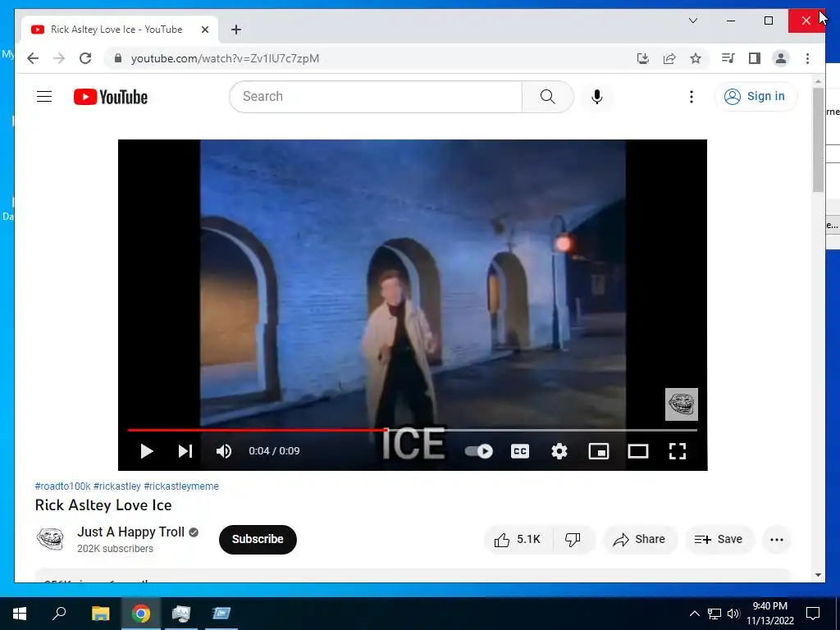840x630 pixels.
Task: Open YouTube settings three-dot menu
Action: (691, 97)
